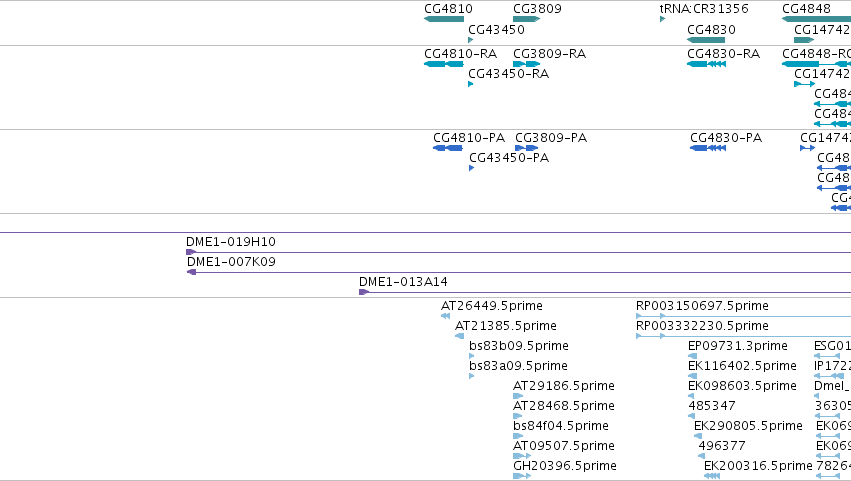Select the RP003150697.5prime EST label
Screen dimensions: 851x481
tap(702, 306)
